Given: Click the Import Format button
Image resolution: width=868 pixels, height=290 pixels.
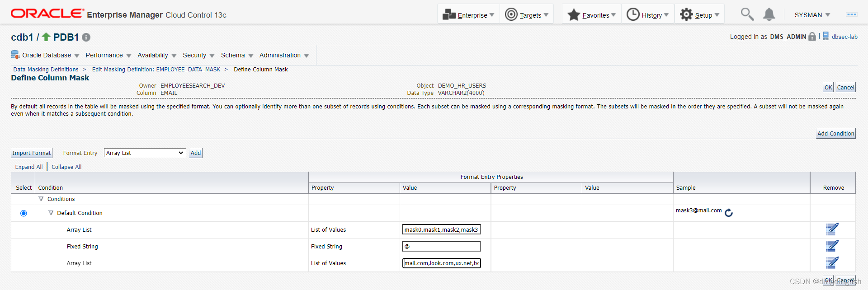Looking at the screenshot, I should 32,153.
